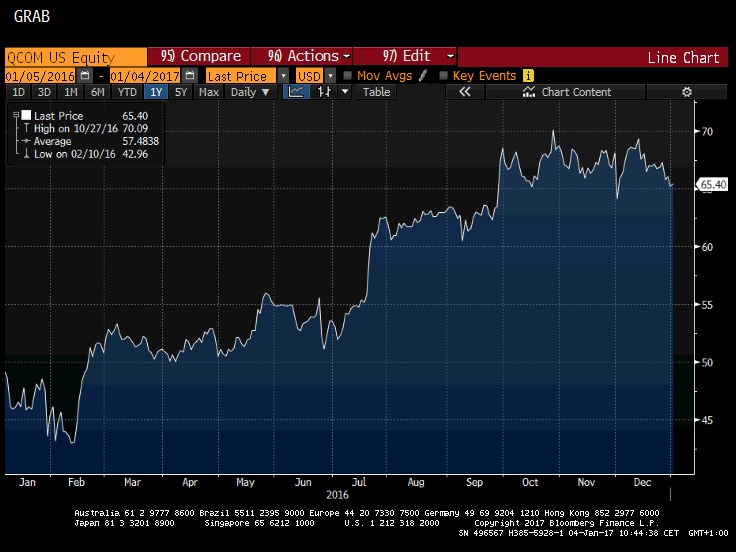Click the 65.40 price marker on axis
Screen dimensions: 736x552
click(712, 184)
